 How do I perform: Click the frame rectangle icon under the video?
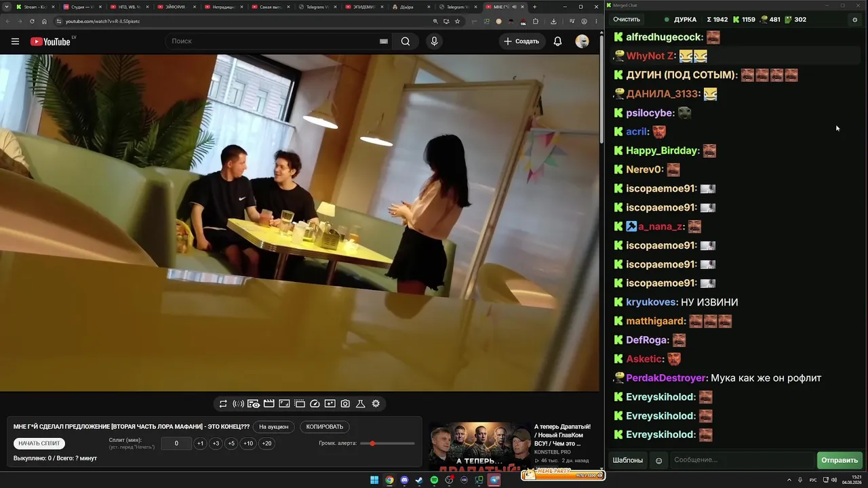[284, 404]
